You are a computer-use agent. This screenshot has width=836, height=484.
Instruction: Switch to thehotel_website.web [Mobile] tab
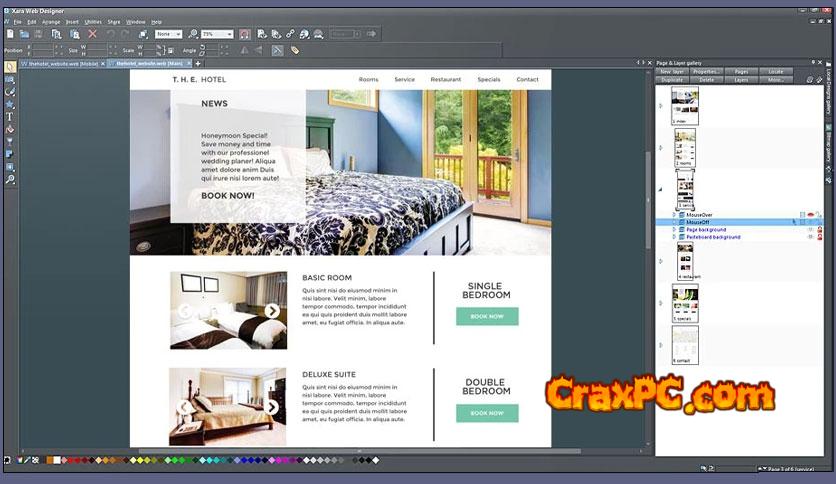tap(58, 62)
